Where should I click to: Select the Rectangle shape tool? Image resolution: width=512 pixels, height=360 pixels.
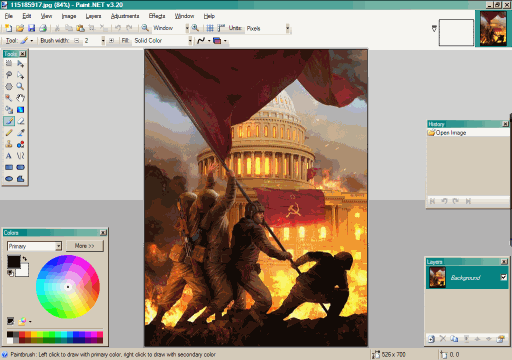tap(9, 167)
